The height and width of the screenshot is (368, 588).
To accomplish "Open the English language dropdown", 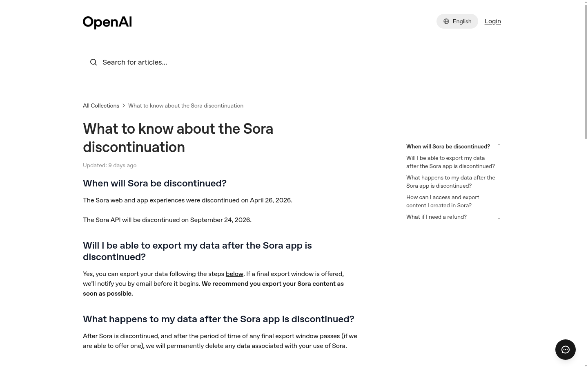I will tap(457, 21).
